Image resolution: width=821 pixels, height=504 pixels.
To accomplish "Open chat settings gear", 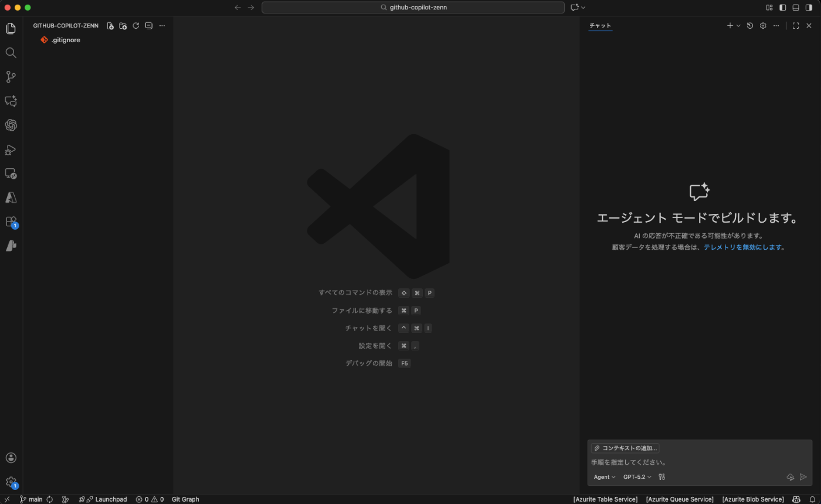I will click(x=763, y=26).
